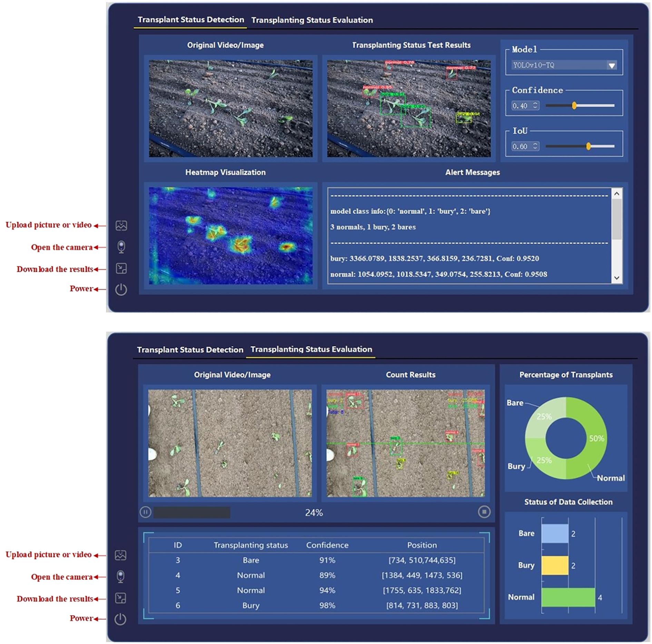Switch to Transplant Status Detection tab in lower window
The image size is (652, 644).
(x=190, y=350)
